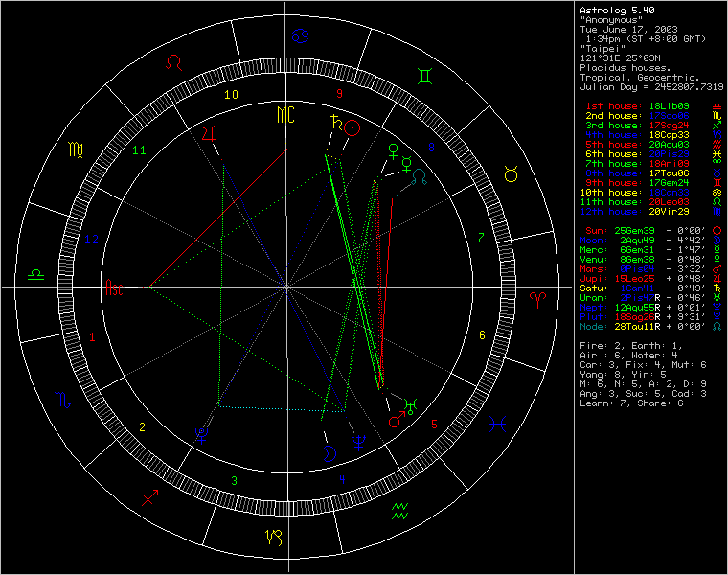The image size is (728, 575).
Task: Click the blue Moon crescent glyph
Action: [330, 452]
